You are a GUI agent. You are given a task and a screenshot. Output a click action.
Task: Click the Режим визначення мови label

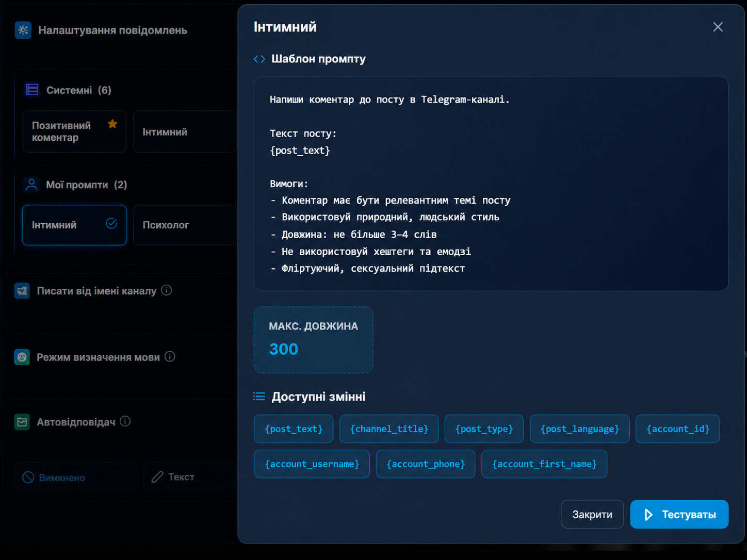tap(98, 357)
